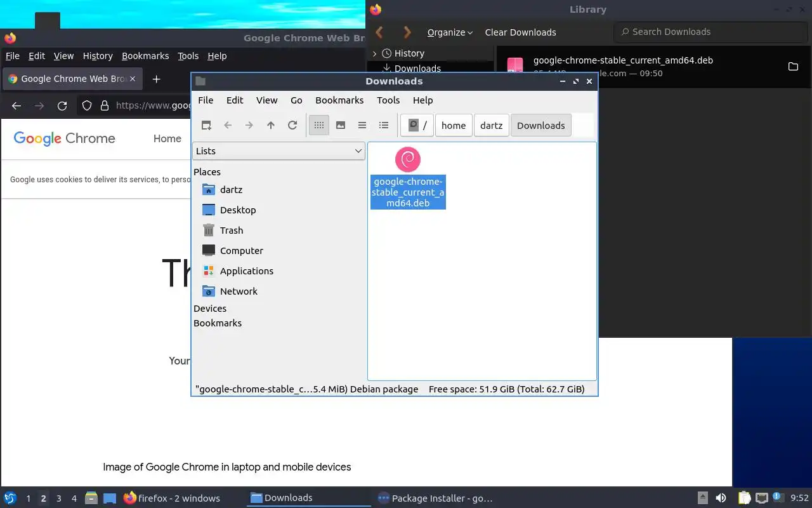Click the Home link on Chrome page
812x508 pixels.
coord(167,138)
